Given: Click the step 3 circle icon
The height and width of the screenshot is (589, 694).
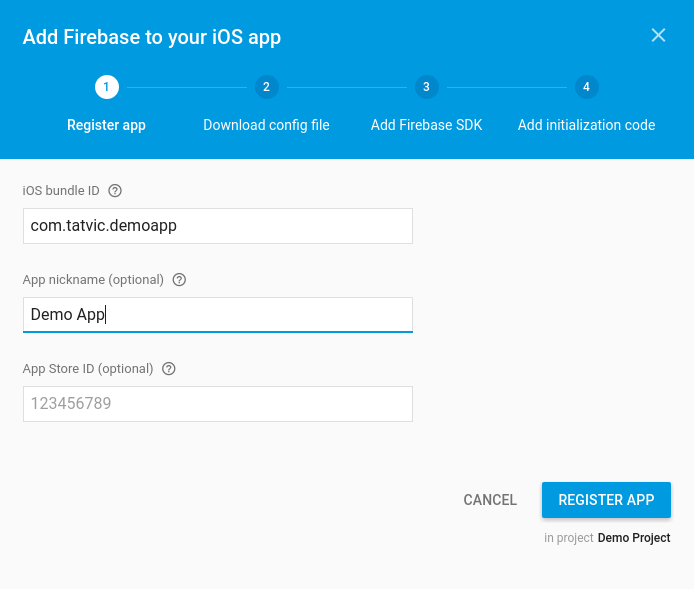Looking at the screenshot, I should click(427, 87).
